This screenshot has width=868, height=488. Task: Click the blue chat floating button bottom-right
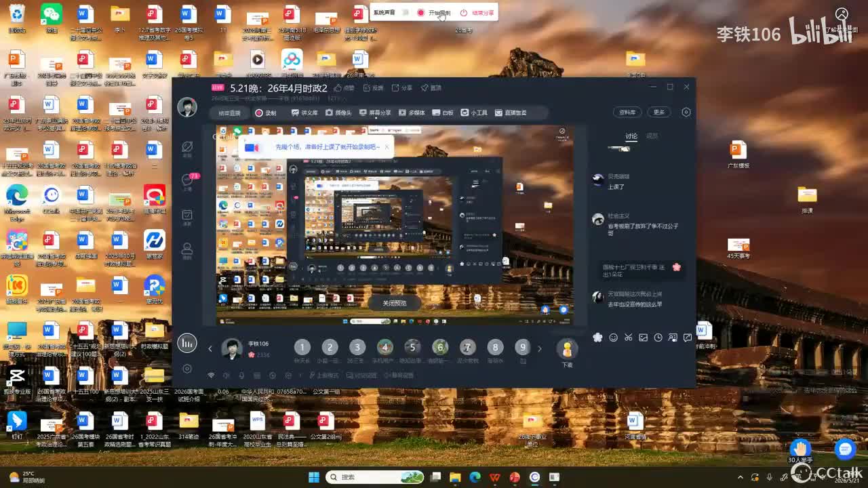845,448
